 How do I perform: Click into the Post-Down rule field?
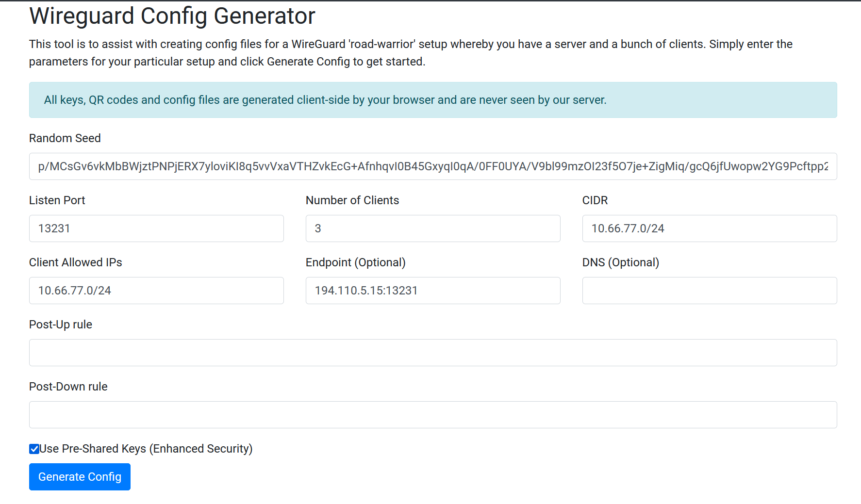pyautogui.click(x=432, y=415)
